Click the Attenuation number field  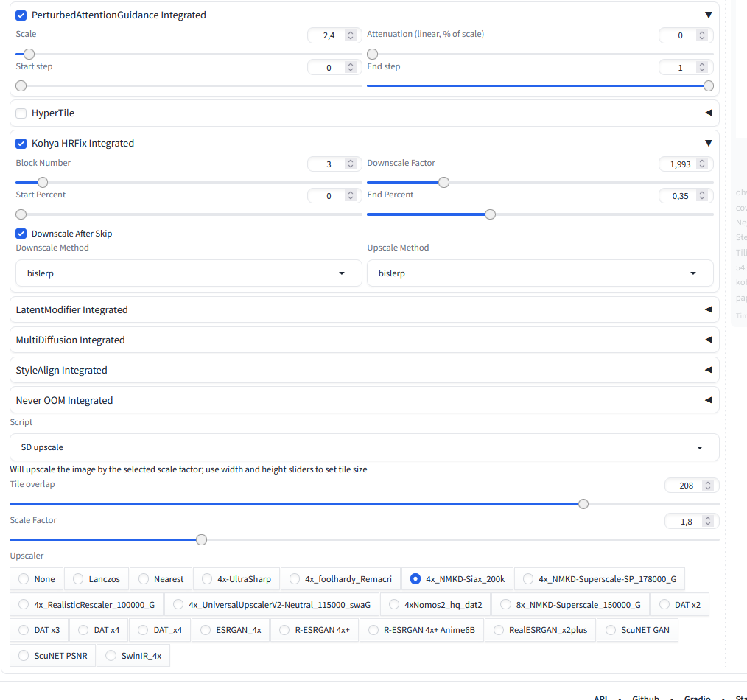tap(686, 35)
